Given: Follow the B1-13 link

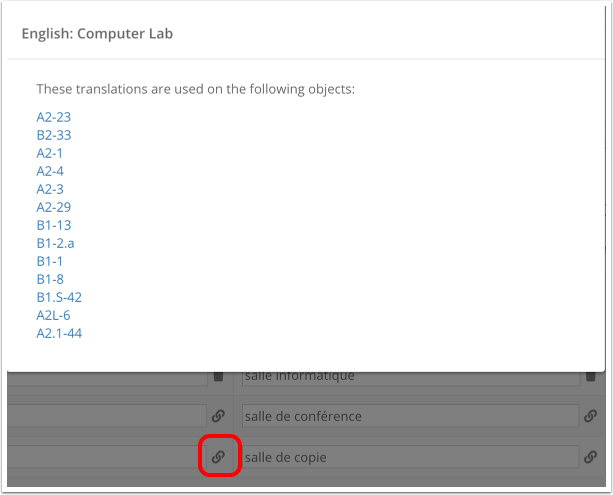Looking at the screenshot, I should (54, 225).
